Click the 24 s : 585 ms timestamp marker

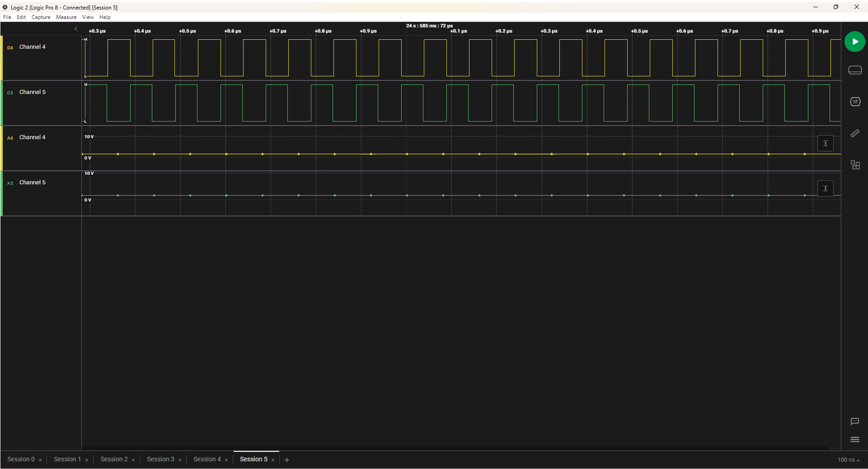[429, 26]
